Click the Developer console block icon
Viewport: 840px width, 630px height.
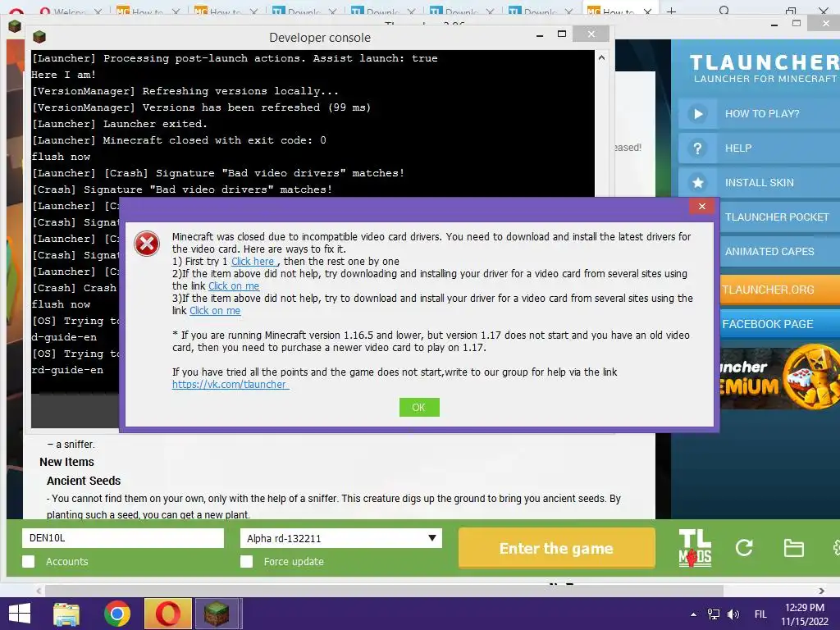point(39,37)
